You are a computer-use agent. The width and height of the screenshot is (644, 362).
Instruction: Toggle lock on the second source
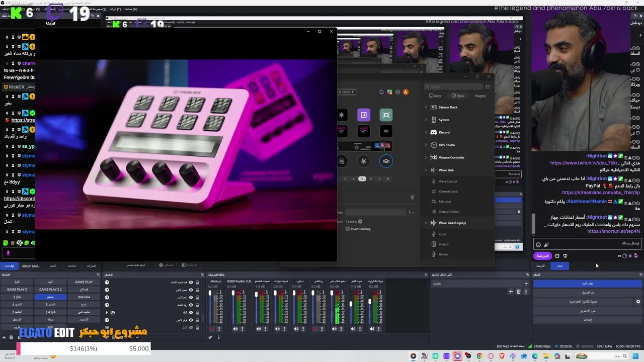[x=197, y=290]
